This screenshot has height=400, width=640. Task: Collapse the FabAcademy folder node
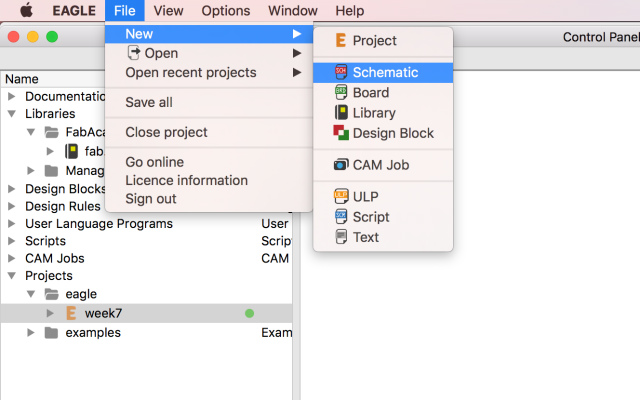pyautogui.click(x=31, y=132)
